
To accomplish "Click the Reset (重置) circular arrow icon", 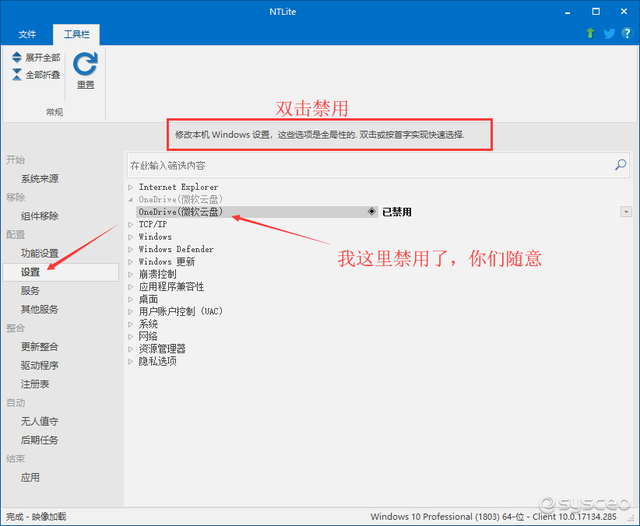I will coord(85,64).
